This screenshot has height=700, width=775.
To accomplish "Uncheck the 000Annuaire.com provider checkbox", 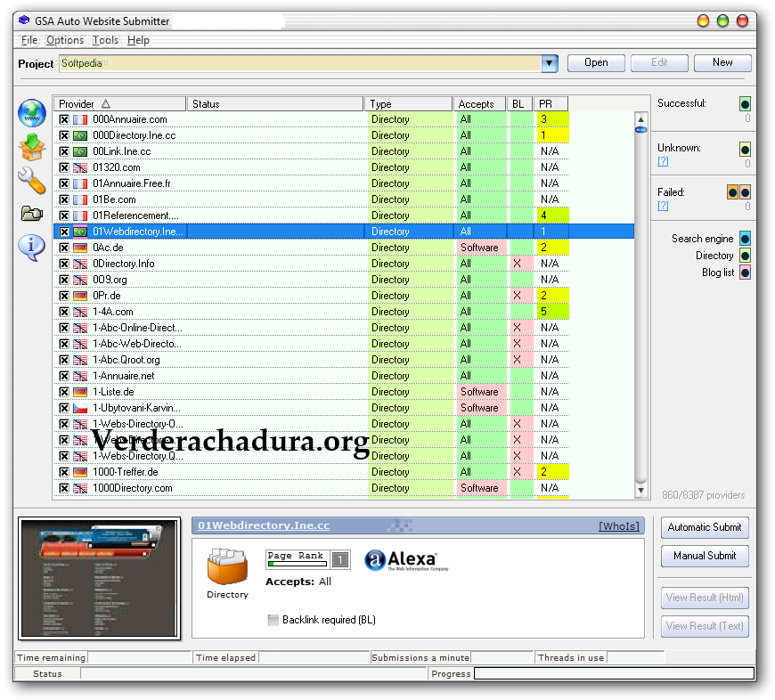I will [x=64, y=119].
